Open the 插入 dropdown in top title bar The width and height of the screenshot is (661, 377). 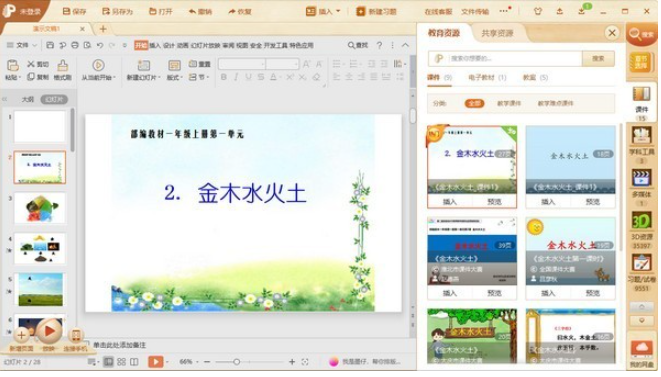323,11
